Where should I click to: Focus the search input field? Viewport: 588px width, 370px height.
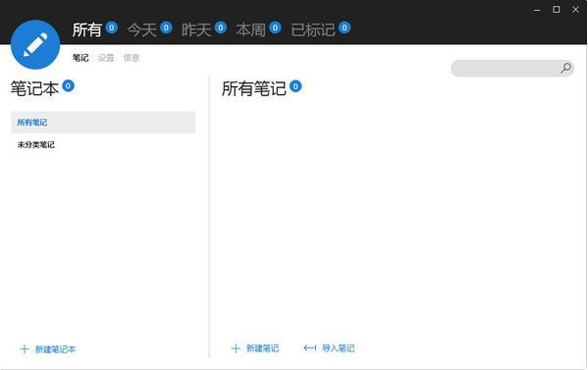click(506, 69)
